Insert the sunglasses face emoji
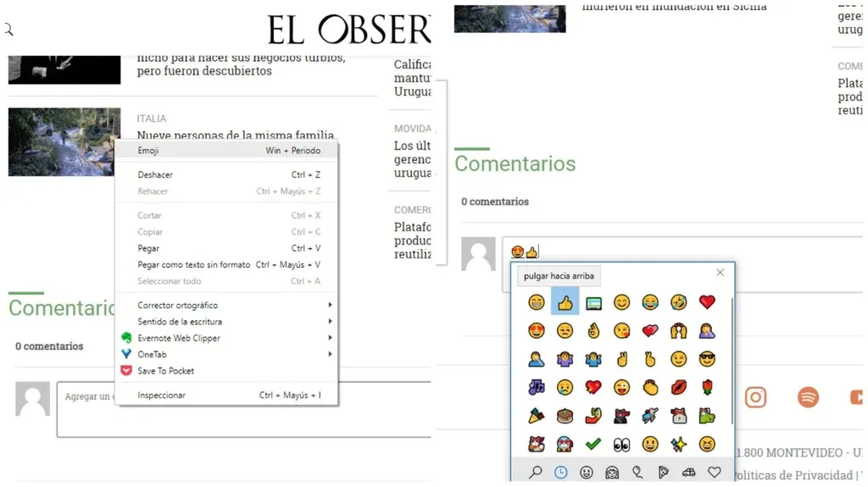Screen dimensions: 868x487 (707, 359)
